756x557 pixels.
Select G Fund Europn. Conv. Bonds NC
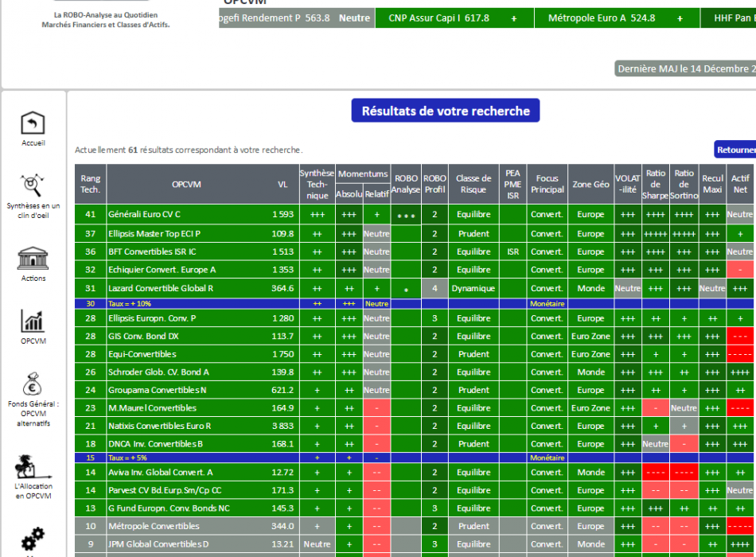(x=169, y=508)
